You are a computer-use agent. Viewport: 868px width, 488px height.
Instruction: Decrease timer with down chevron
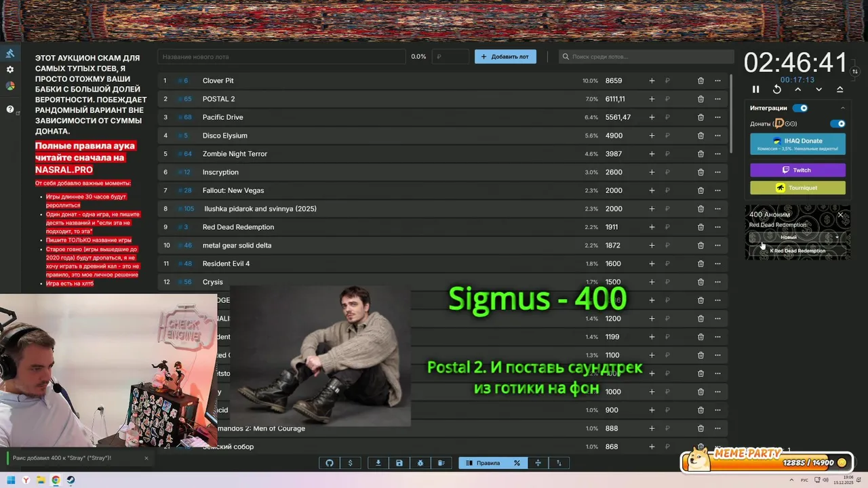coord(819,89)
